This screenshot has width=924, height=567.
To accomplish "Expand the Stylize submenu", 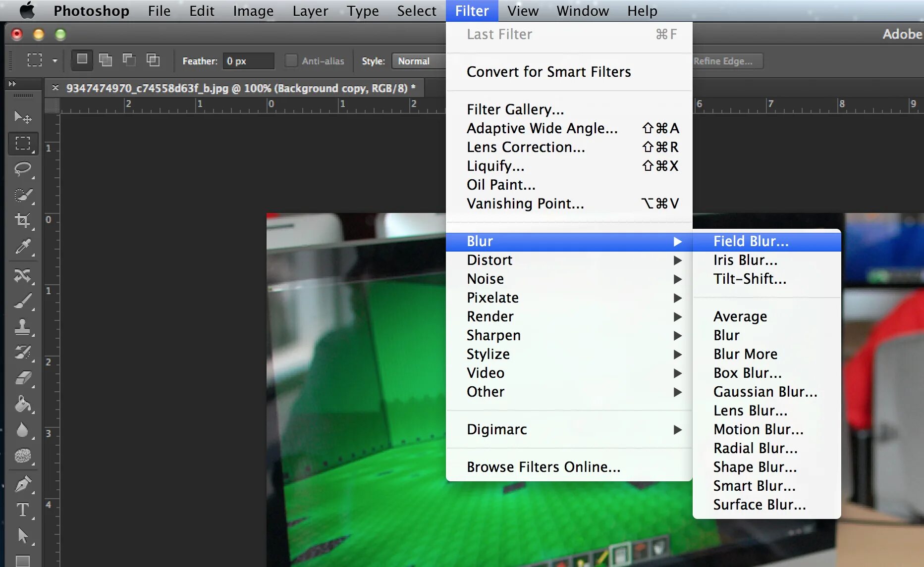I will point(569,354).
